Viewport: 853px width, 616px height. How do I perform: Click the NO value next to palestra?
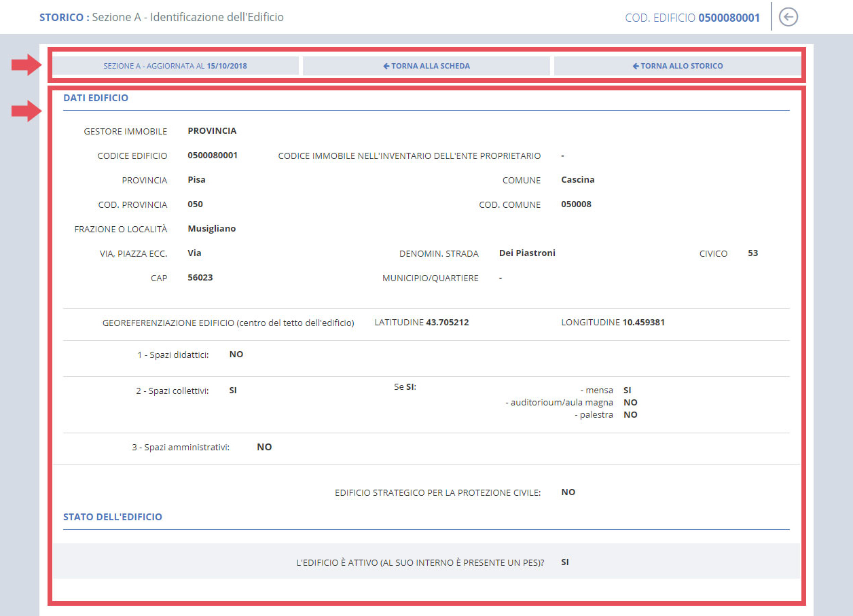tap(630, 415)
